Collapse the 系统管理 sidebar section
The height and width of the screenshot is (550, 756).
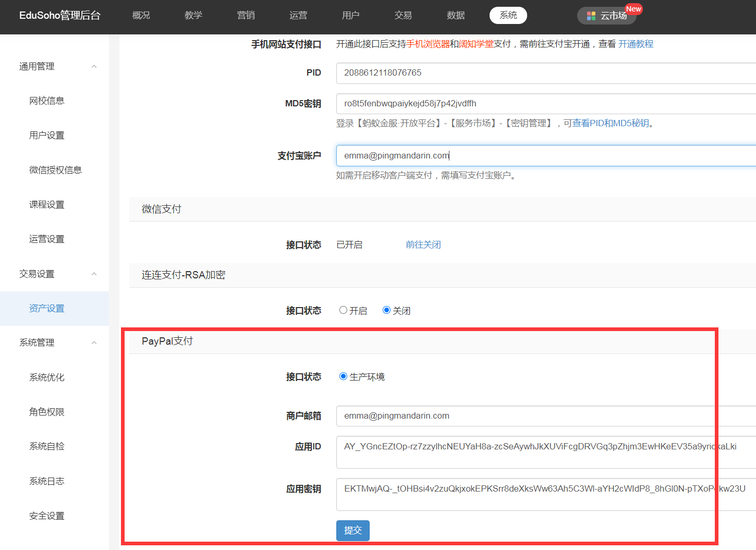94,343
